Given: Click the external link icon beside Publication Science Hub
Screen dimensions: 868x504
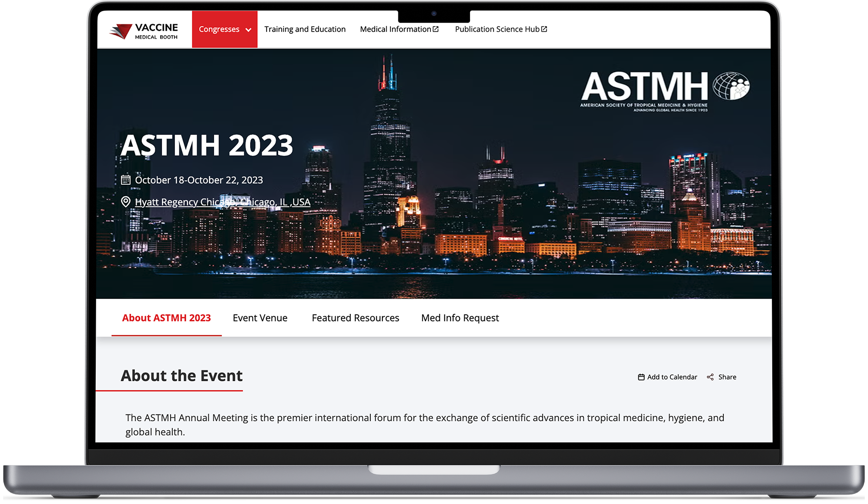Looking at the screenshot, I should (x=544, y=29).
